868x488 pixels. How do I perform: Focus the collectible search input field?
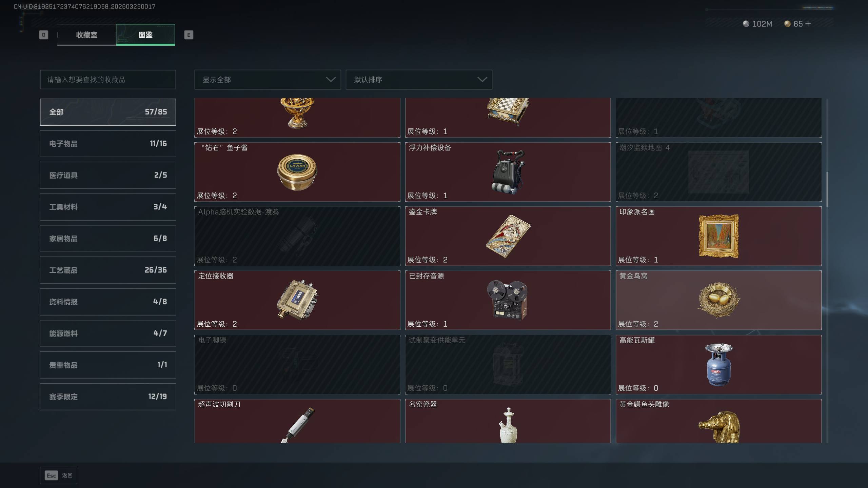click(108, 80)
